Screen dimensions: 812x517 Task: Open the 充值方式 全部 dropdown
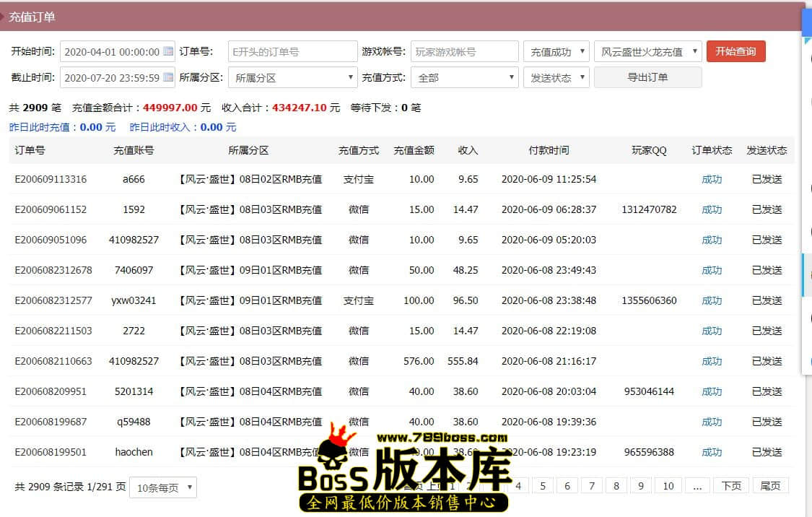(x=464, y=77)
